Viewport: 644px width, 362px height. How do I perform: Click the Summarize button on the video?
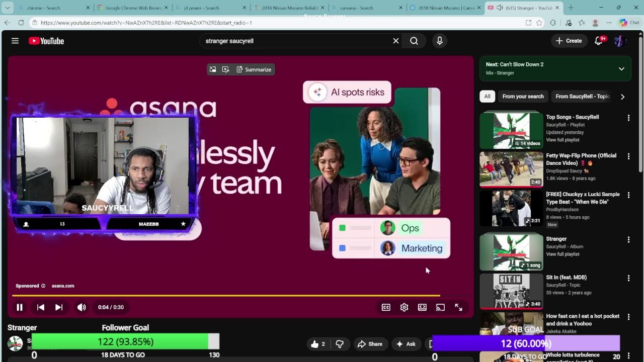[254, 69]
